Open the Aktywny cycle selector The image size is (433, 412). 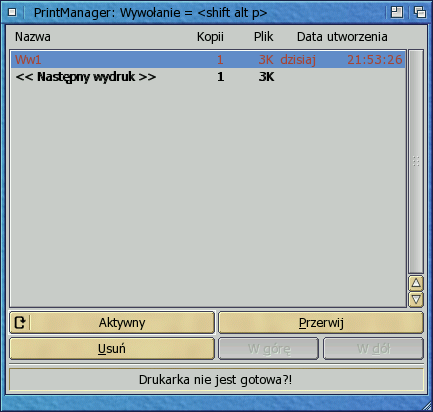(112, 323)
